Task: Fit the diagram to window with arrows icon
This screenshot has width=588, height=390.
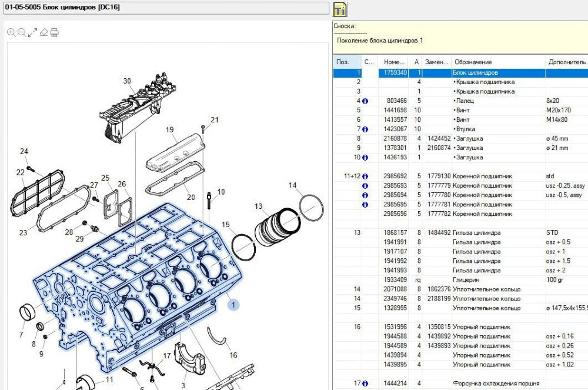Action: click(33, 32)
